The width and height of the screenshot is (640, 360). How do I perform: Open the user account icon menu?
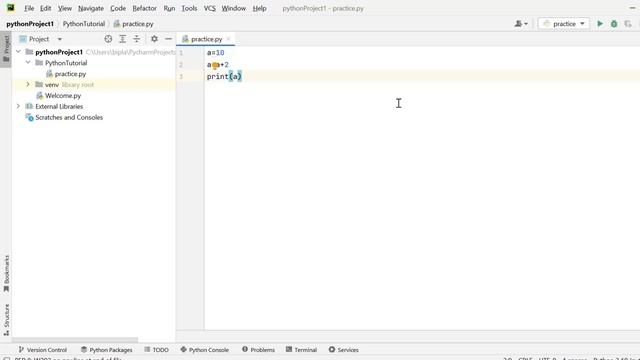click(x=521, y=24)
